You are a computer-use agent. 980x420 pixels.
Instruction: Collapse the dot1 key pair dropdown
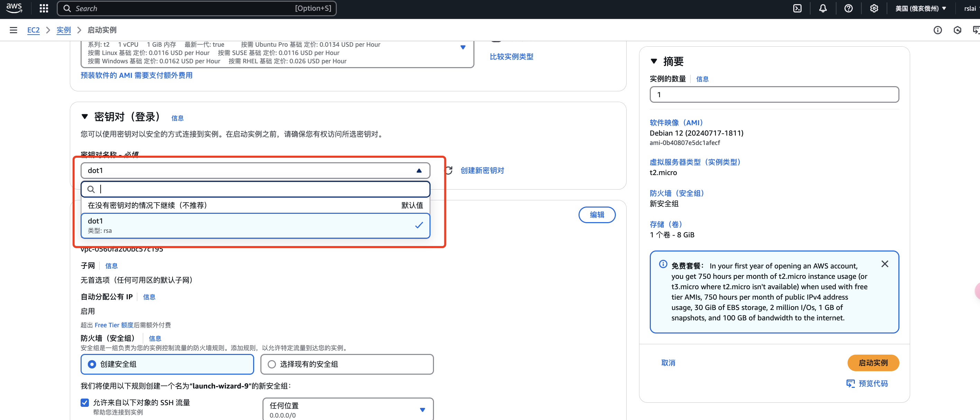418,171
